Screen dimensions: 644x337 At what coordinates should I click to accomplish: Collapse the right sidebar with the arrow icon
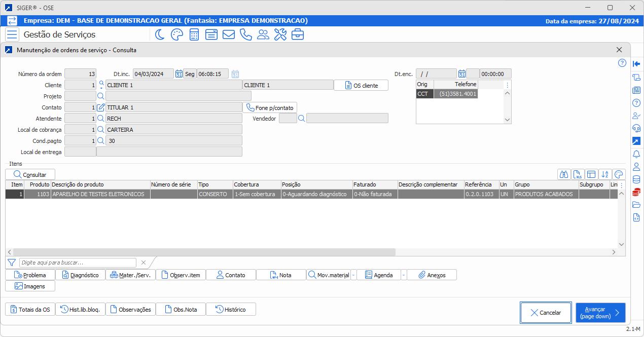(636, 64)
